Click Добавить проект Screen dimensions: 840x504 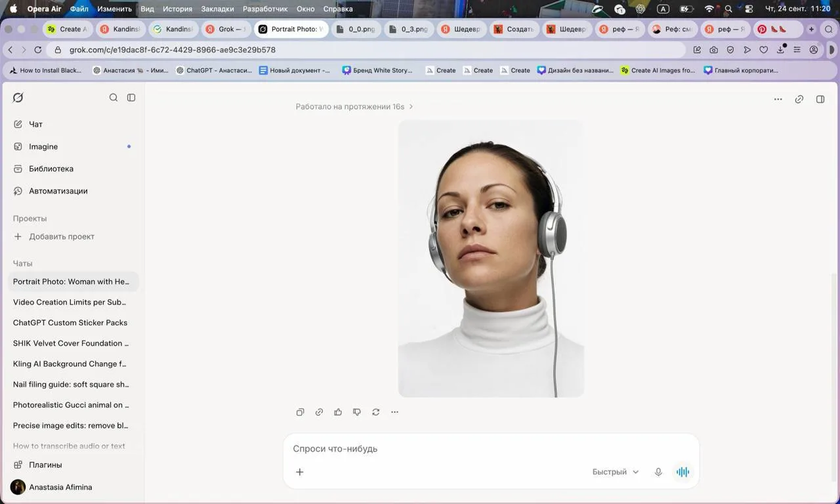point(73,236)
